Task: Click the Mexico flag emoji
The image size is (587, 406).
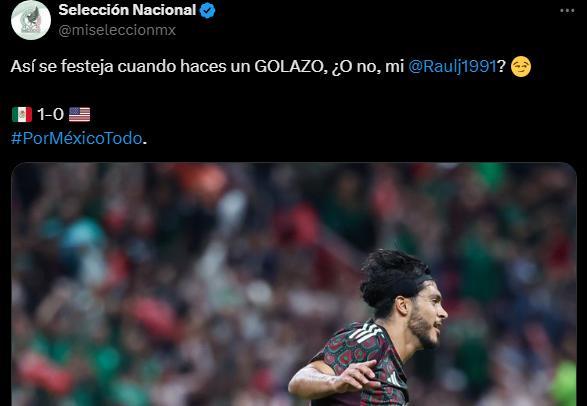Action: point(22,115)
